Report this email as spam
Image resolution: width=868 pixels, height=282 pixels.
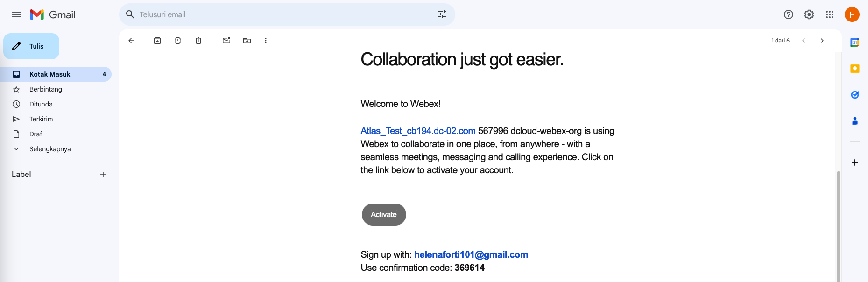tap(178, 41)
